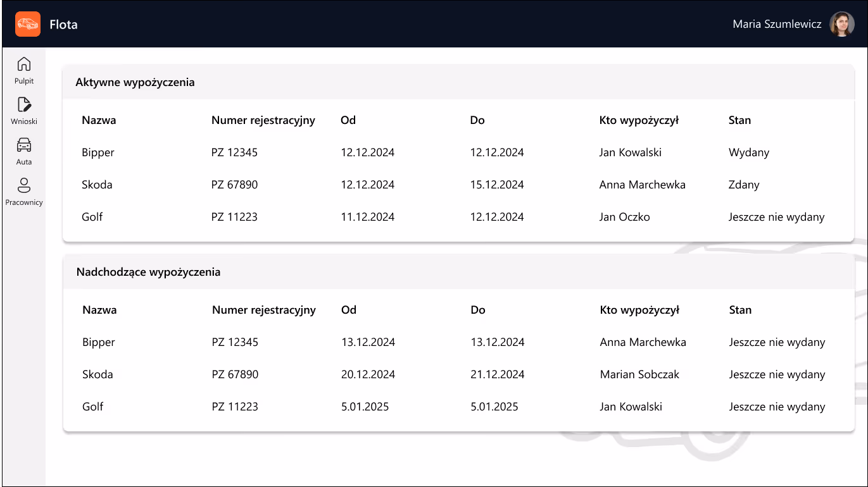Click the 5.01.2025 start date of upcoming Golf
This screenshot has height=487, width=868.
click(365, 407)
